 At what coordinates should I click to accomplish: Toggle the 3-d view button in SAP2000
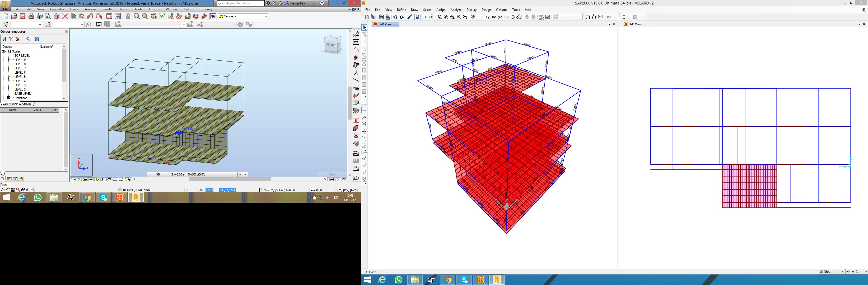481,17
